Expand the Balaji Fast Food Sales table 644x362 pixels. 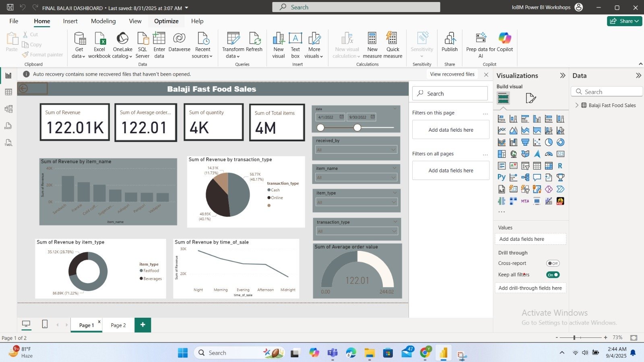tap(577, 105)
